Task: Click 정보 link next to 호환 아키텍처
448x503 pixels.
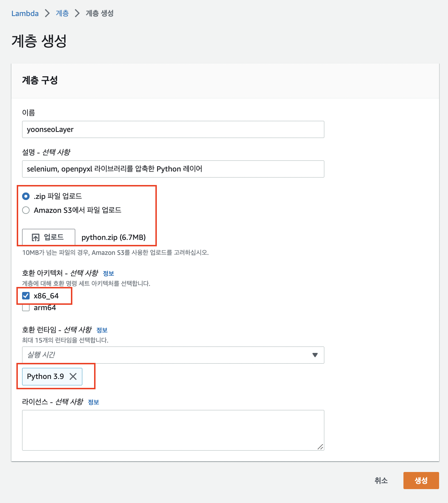Action: (108, 273)
